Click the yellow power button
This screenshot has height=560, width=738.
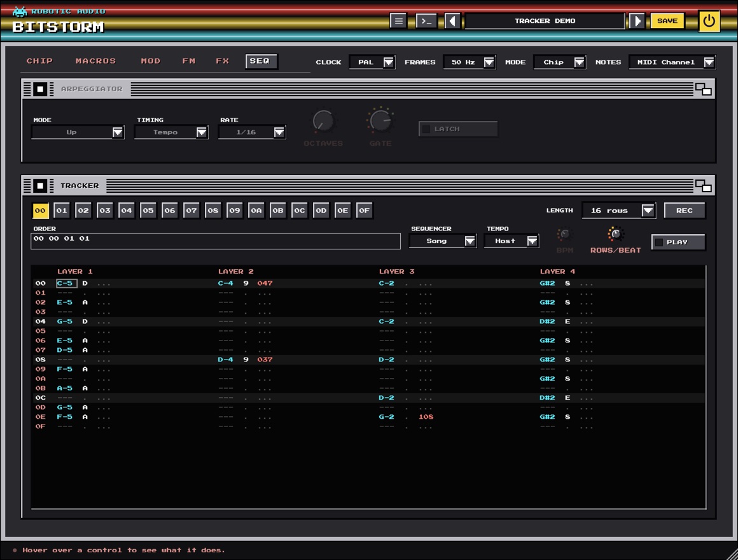coord(709,21)
